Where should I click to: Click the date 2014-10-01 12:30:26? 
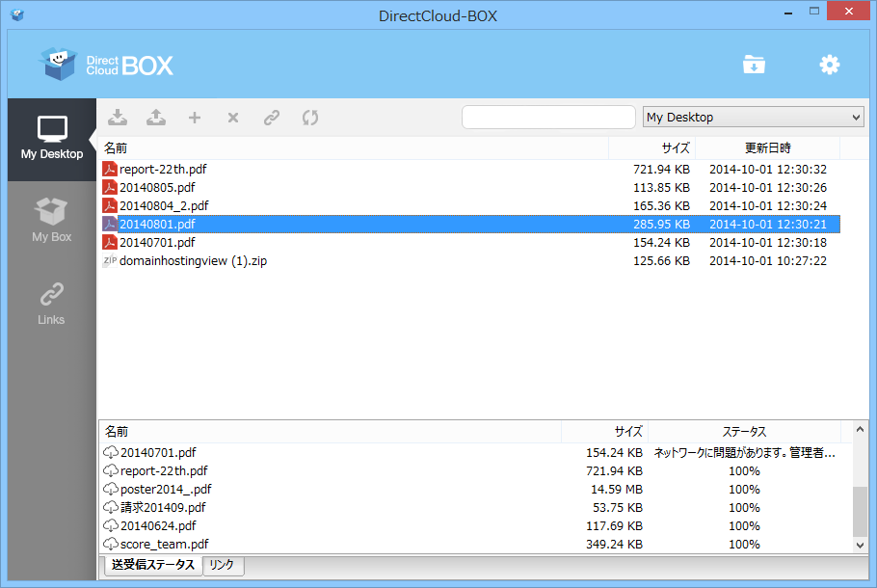(x=768, y=187)
